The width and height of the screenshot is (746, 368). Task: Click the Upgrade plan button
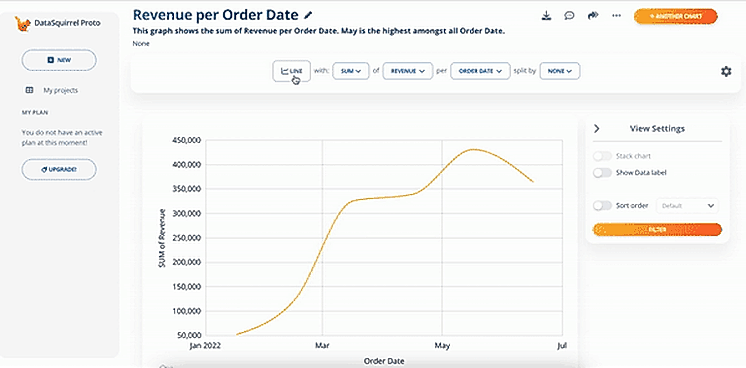pos(59,169)
